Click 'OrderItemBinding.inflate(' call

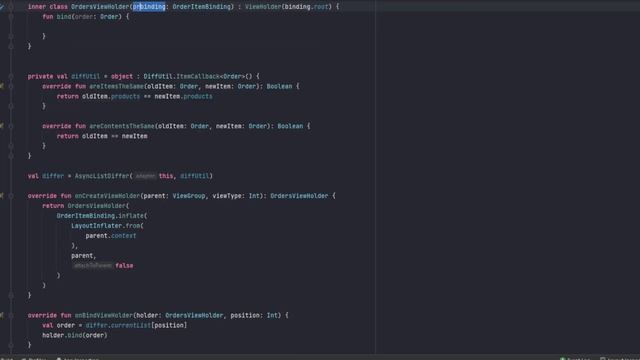click(x=102, y=216)
